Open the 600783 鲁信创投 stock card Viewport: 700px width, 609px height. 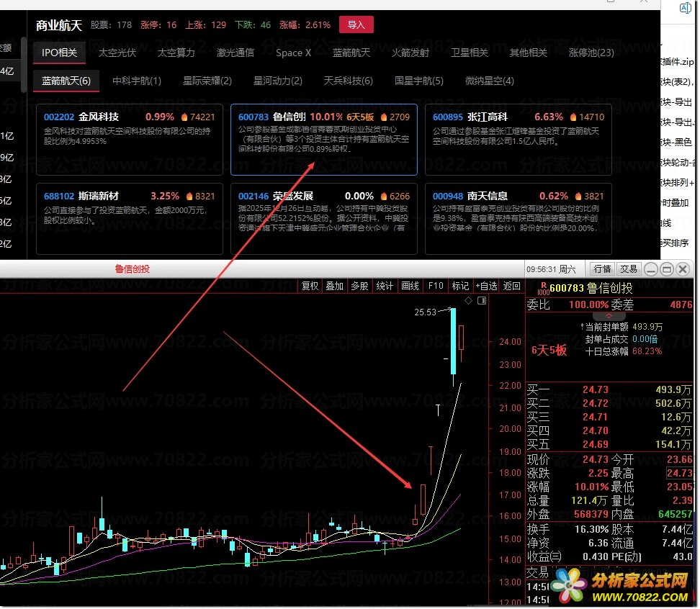[x=323, y=140]
